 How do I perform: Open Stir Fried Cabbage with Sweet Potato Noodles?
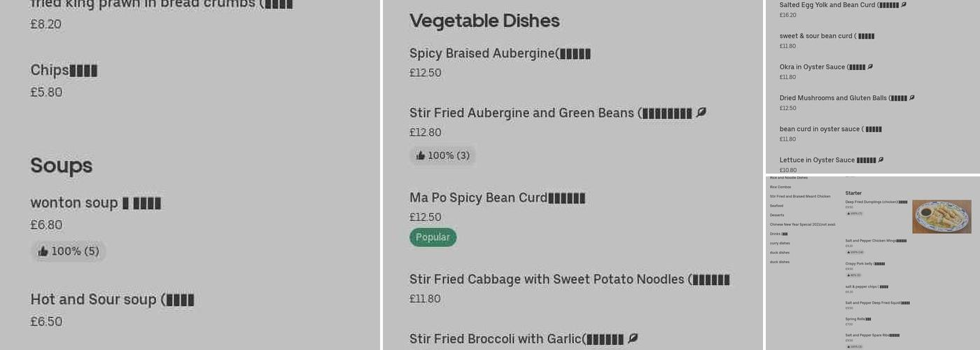[x=569, y=280]
